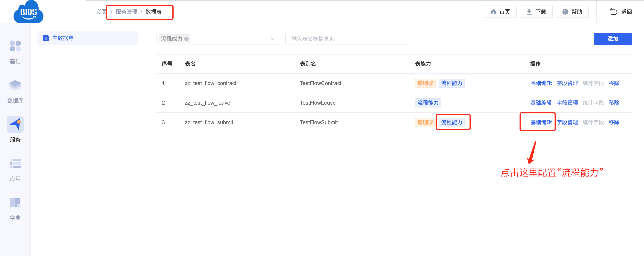Click the 应用 sidebar label
Viewport: 644px width, 256px height.
click(15, 179)
